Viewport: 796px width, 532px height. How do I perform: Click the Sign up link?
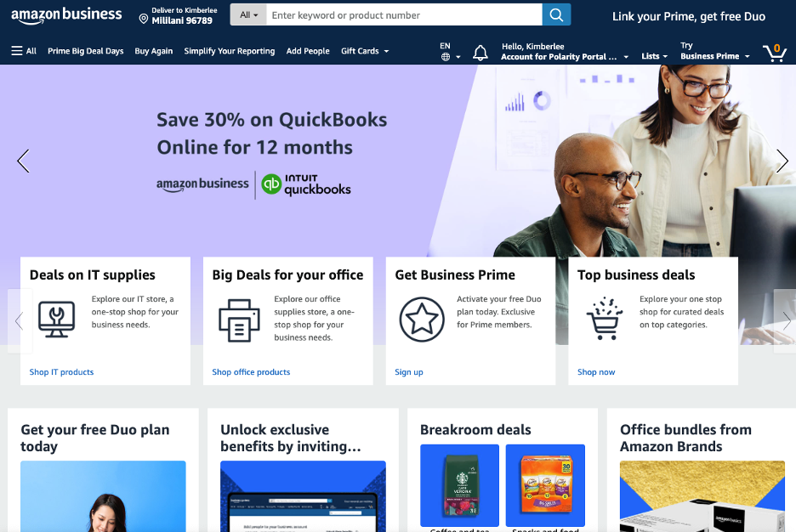point(409,371)
